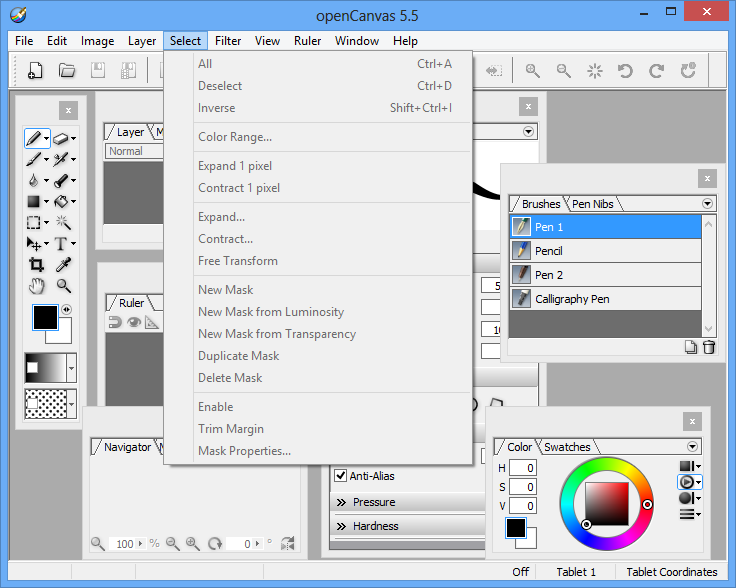Open the Color panel options menu
This screenshot has width=736, height=588.
692,446
